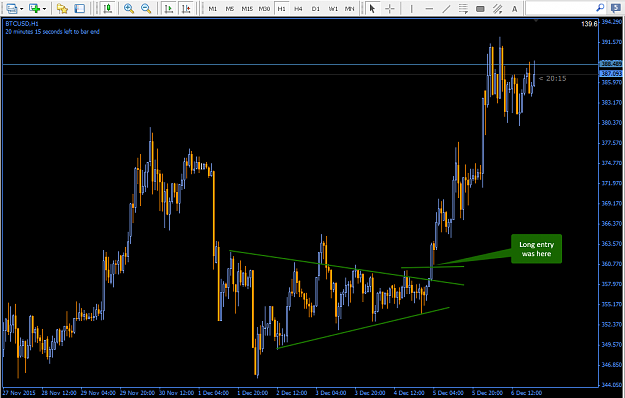The image size is (625, 398).
Task: Click the 360.770 price scale value
Action: click(611, 264)
